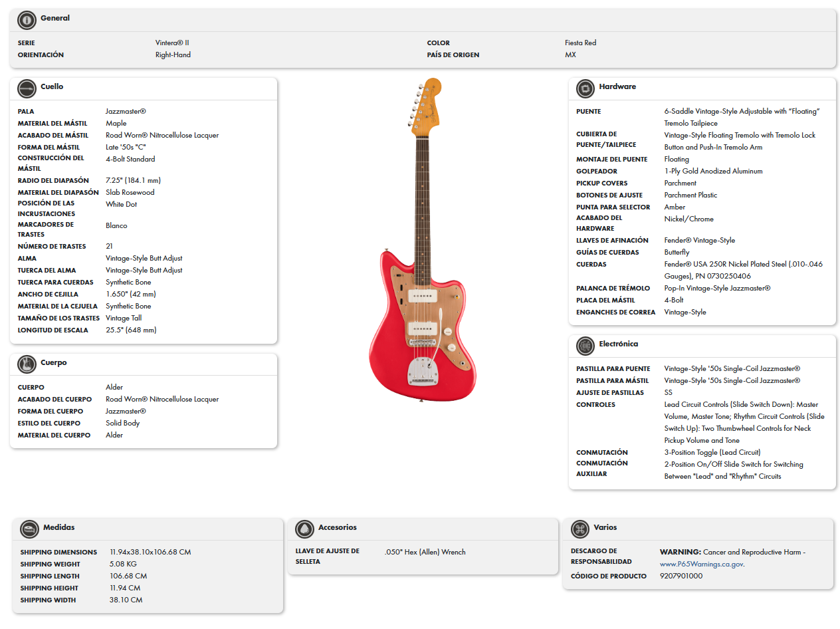Select the 7.25" (184.1 mm) radius value
Image resolution: width=840 pixels, height=629 pixels.
click(133, 180)
